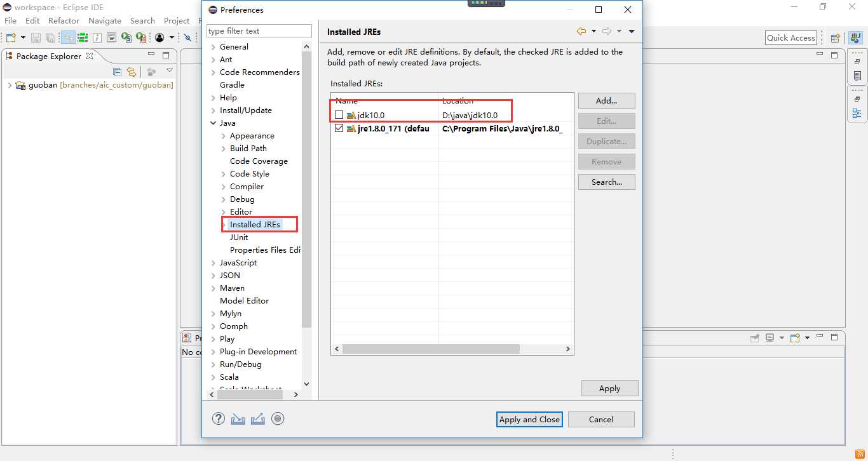Uncheck the jre1.8.0_171 default checkbox
This screenshot has height=461, width=868.
(x=339, y=128)
